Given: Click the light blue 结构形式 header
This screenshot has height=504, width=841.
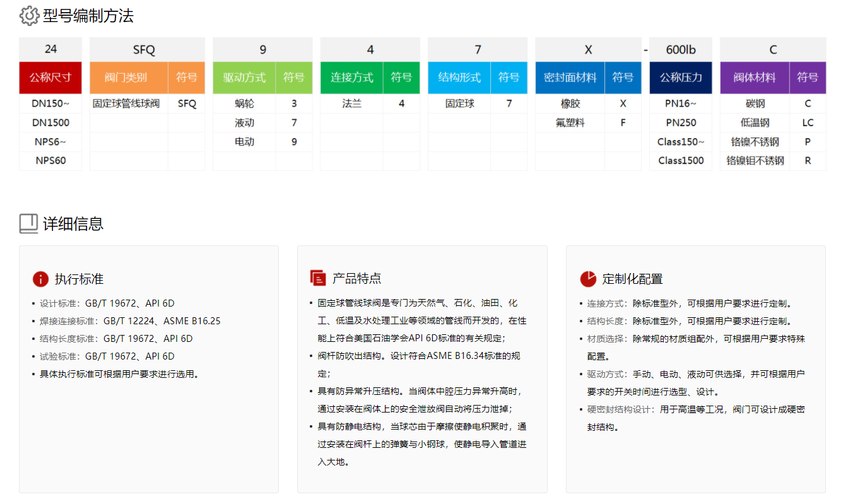Looking at the screenshot, I should click(459, 78).
